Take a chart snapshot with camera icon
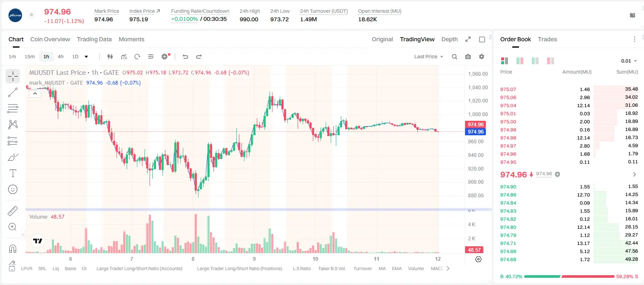 (468, 57)
